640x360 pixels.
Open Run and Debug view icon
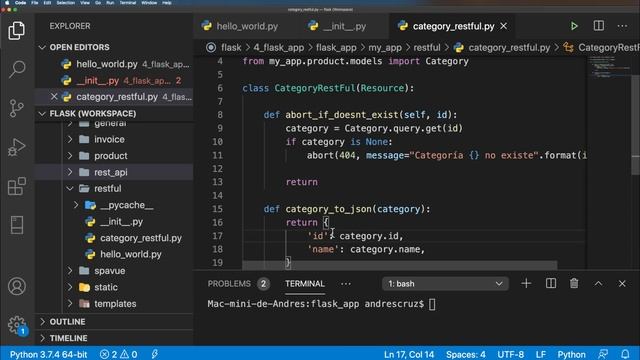17,147
